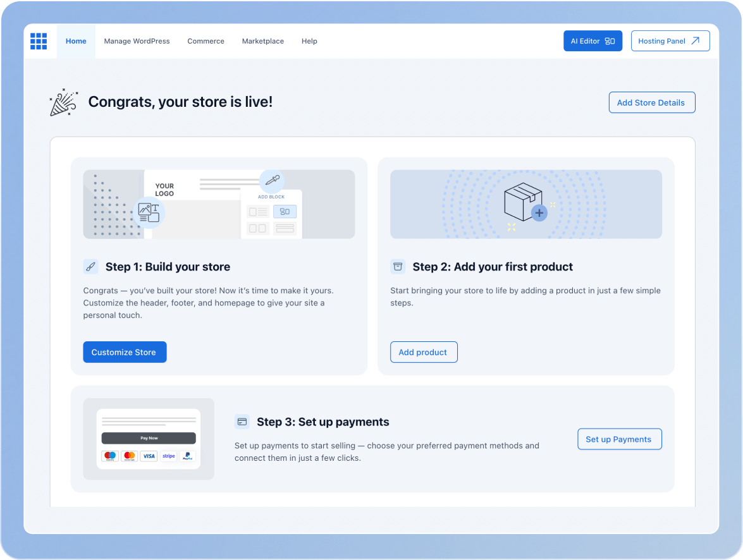Click the blue grid logo icon
Image resolution: width=743 pixels, height=560 pixels.
[39, 41]
